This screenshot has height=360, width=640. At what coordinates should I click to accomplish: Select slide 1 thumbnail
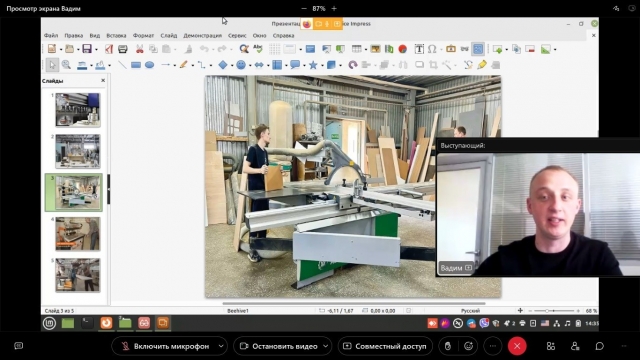[x=78, y=110]
